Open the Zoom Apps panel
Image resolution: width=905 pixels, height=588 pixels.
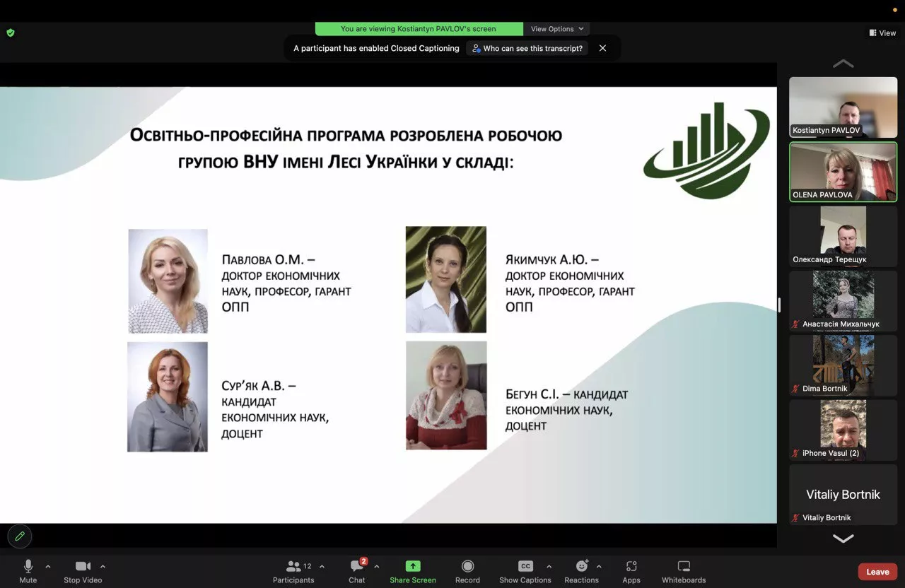point(631,570)
